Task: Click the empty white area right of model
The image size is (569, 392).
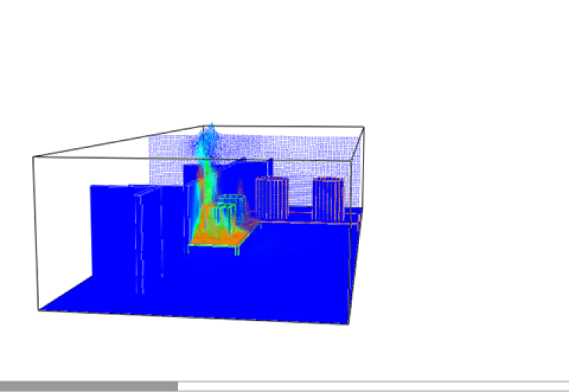Action: [x=462, y=213]
